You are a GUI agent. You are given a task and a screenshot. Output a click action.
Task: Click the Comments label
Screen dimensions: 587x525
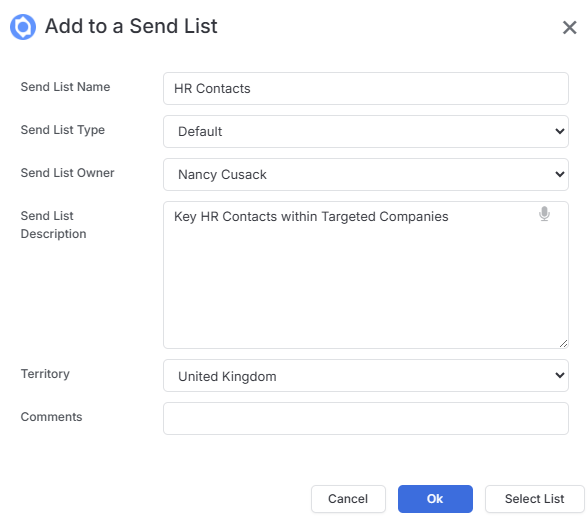pos(51,417)
